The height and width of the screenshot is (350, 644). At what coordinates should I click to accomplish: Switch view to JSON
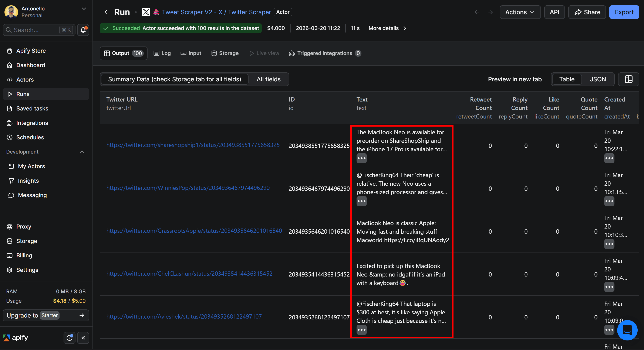coord(597,79)
